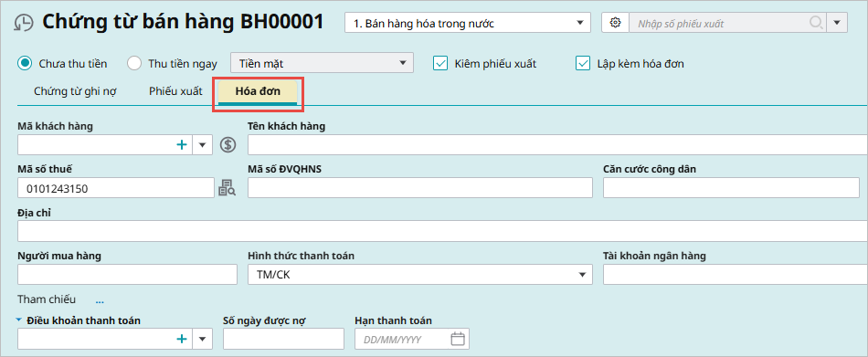The image size is (868, 357).
Task: Open the Bán hàng hóa trong nước dropdown
Action: coord(468,23)
